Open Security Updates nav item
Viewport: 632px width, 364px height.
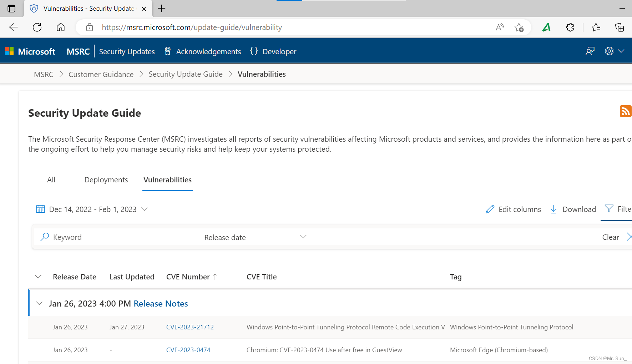[x=127, y=51]
